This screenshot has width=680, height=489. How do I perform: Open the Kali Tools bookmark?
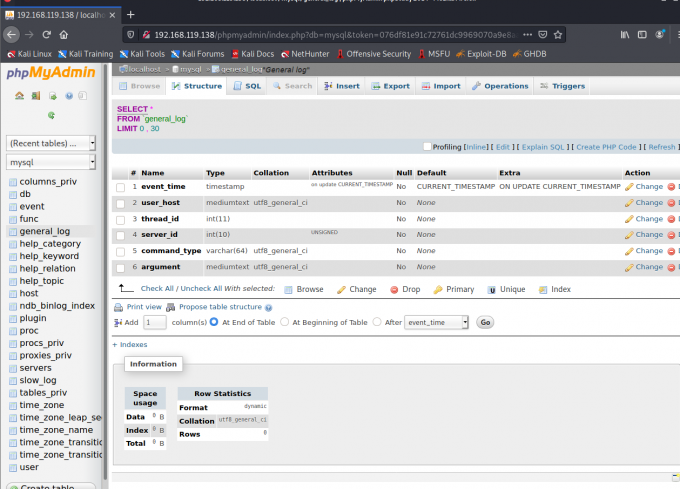pyautogui.click(x=142, y=54)
